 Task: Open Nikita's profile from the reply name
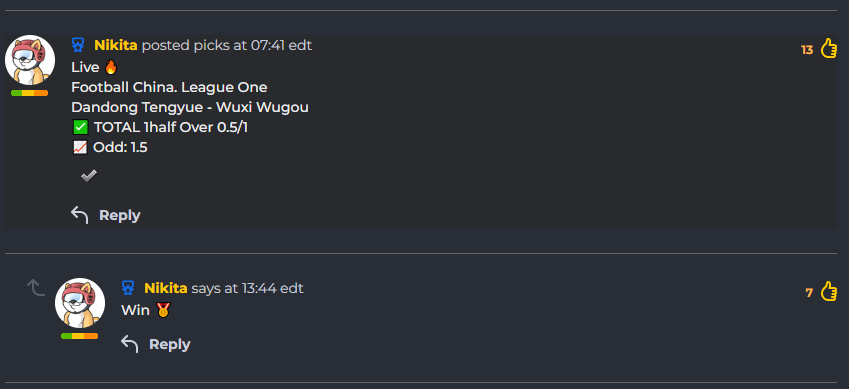(x=166, y=288)
